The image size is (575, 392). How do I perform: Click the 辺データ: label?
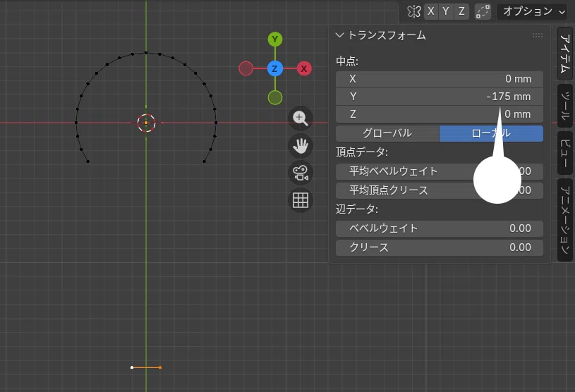click(357, 209)
